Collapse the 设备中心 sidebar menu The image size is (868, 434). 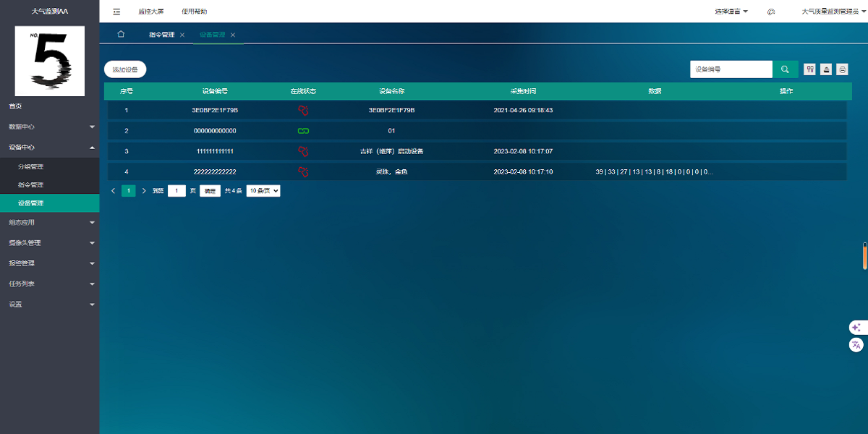[49, 147]
